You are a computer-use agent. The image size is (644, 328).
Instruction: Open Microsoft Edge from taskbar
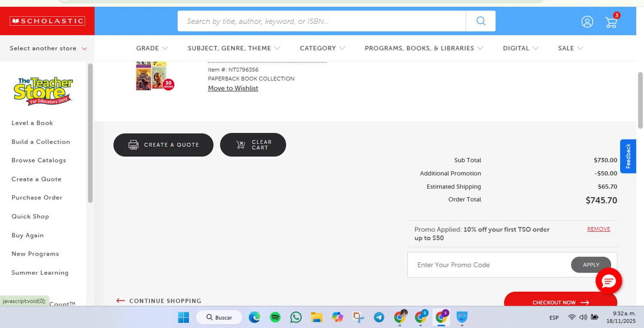pos(255,317)
